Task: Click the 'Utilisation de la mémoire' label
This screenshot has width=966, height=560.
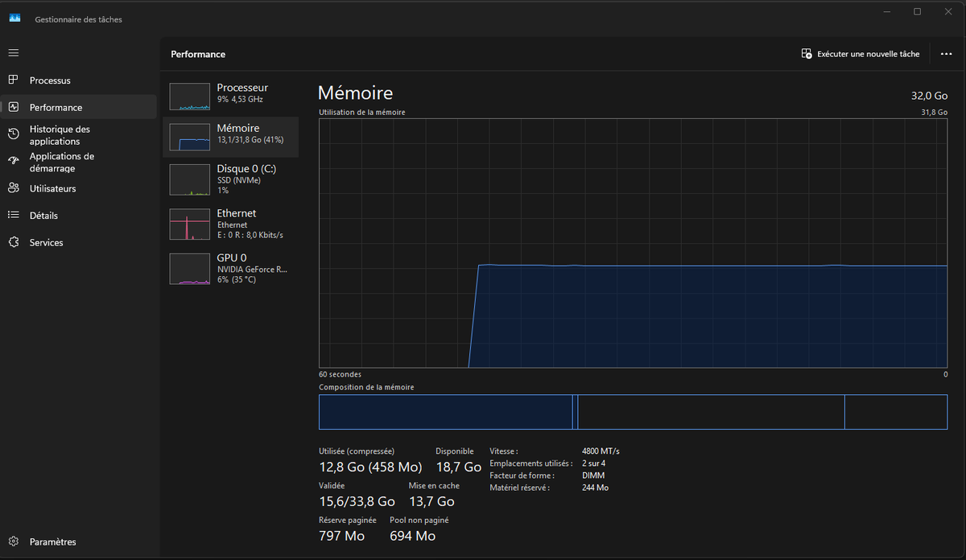Action: [x=362, y=113]
